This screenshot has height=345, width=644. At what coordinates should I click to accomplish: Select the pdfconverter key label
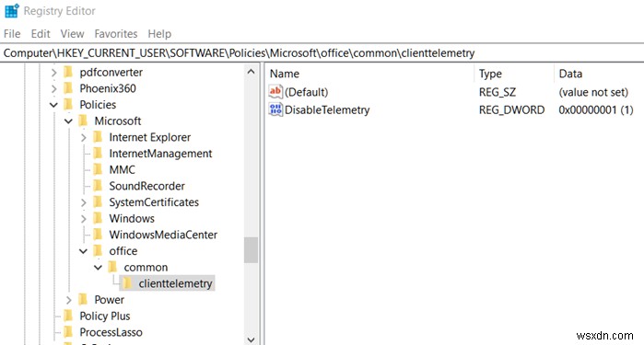click(111, 73)
